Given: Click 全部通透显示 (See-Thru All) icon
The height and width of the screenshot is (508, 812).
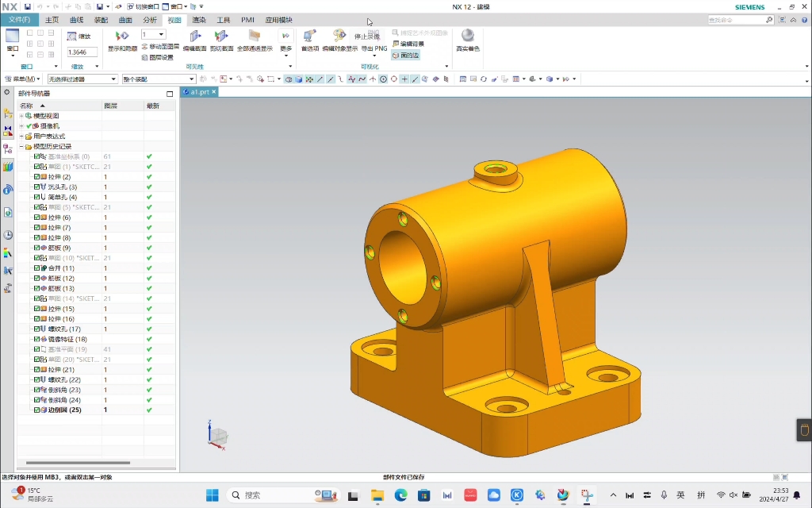Looking at the screenshot, I should pyautogui.click(x=254, y=37).
